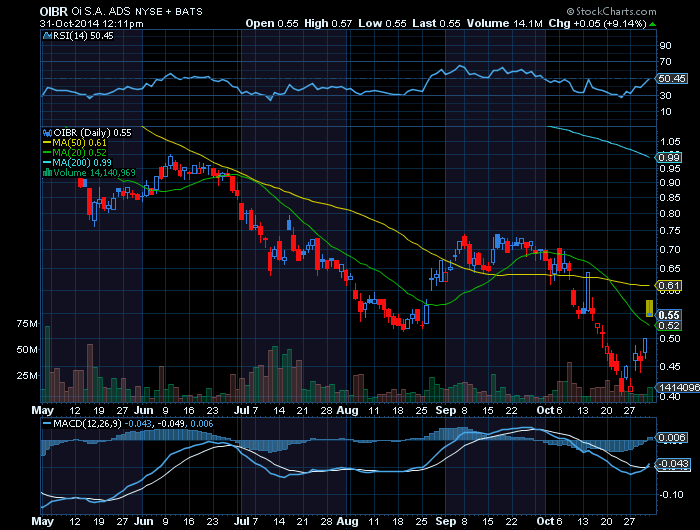Select the 'Open 0.55' header value
The width and height of the screenshot is (700, 530).
pos(271,23)
